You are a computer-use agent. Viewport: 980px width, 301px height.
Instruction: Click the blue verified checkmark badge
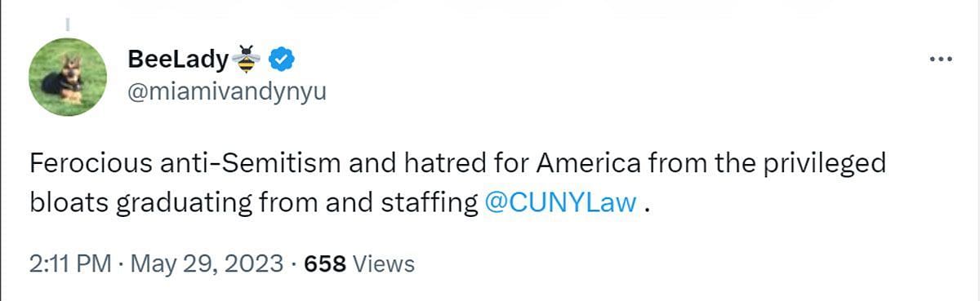[282, 59]
